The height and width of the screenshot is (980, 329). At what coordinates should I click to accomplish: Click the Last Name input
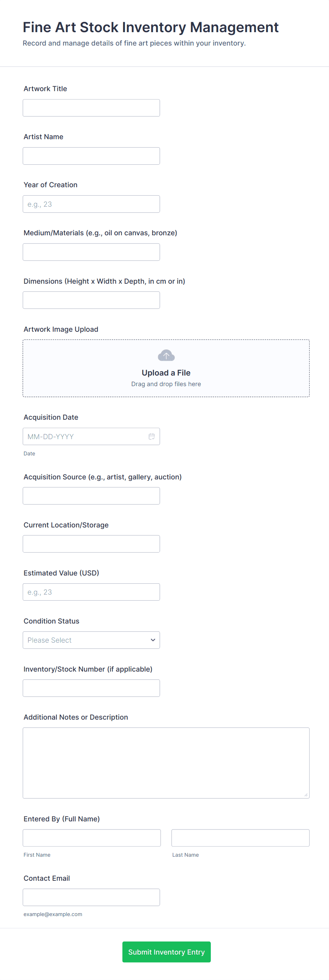coord(240,838)
